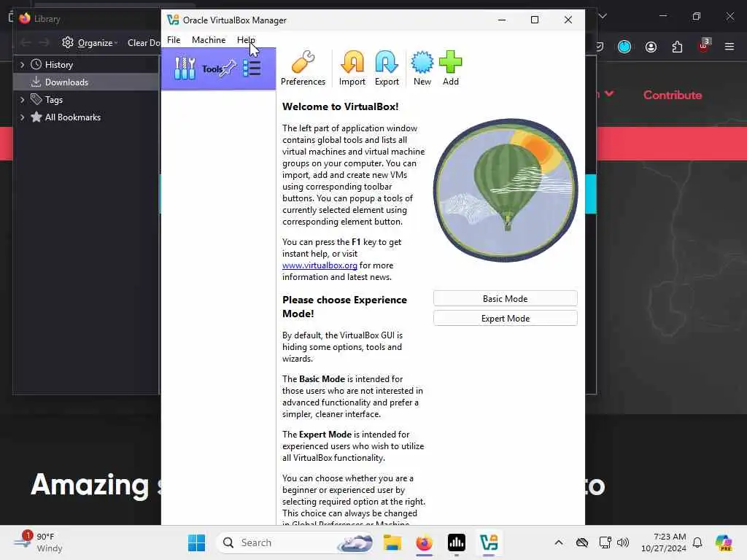Open the www.virtualbox.org link
This screenshot has width=747, height=560.
320,265
